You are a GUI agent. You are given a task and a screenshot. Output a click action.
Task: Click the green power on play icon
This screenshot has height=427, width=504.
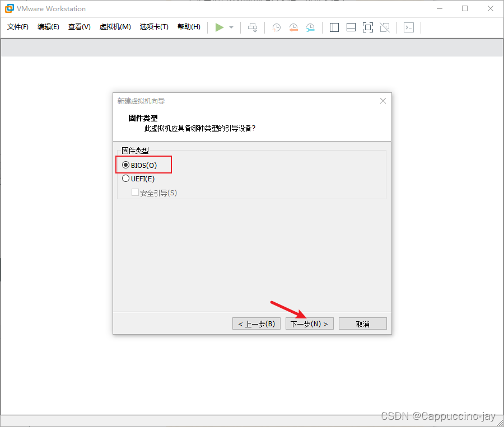(x=219, y=27)
